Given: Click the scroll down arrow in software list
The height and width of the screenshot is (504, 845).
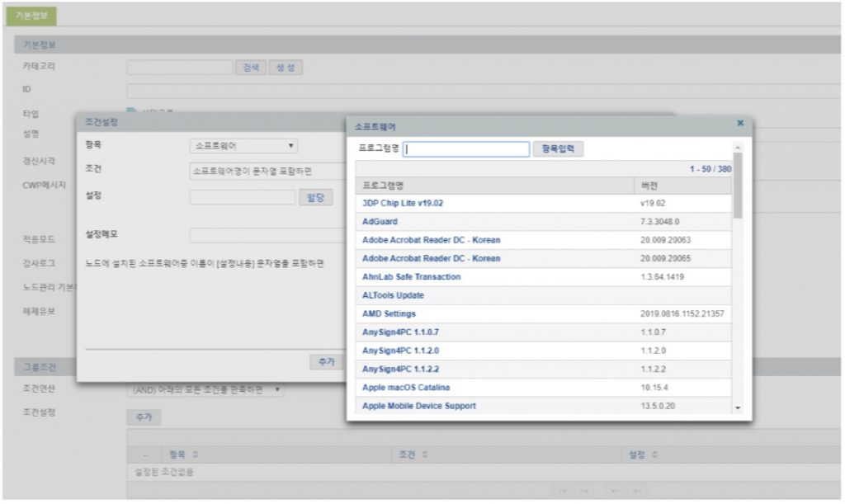Looking at the screenshot, I should (737, 407).
